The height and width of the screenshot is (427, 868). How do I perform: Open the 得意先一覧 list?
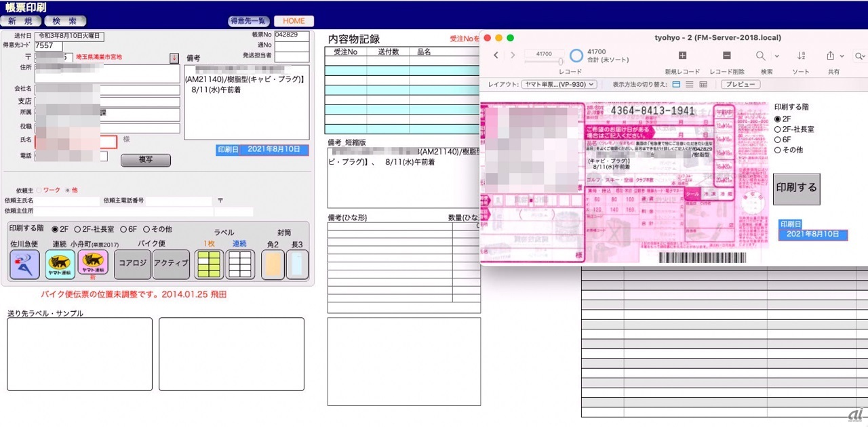pyautogui.click(x=250, y=21)
